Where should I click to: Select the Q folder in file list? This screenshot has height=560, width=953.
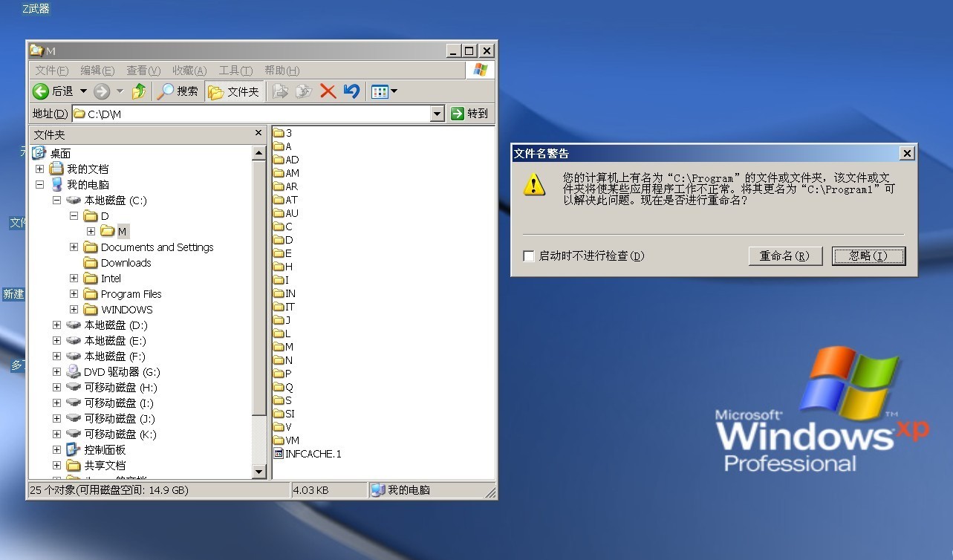pyautogui.click(x=283, y=387)
